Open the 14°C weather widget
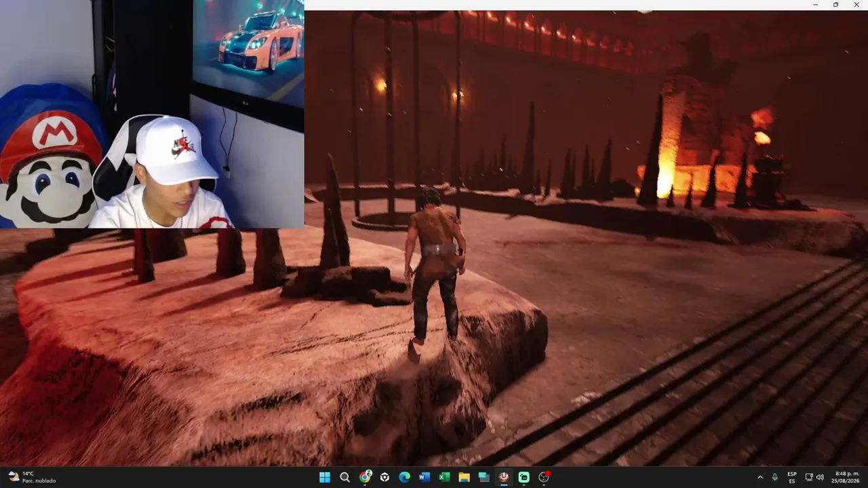The image size is (868, 488). pyautogui.click(x=32, y=477)
